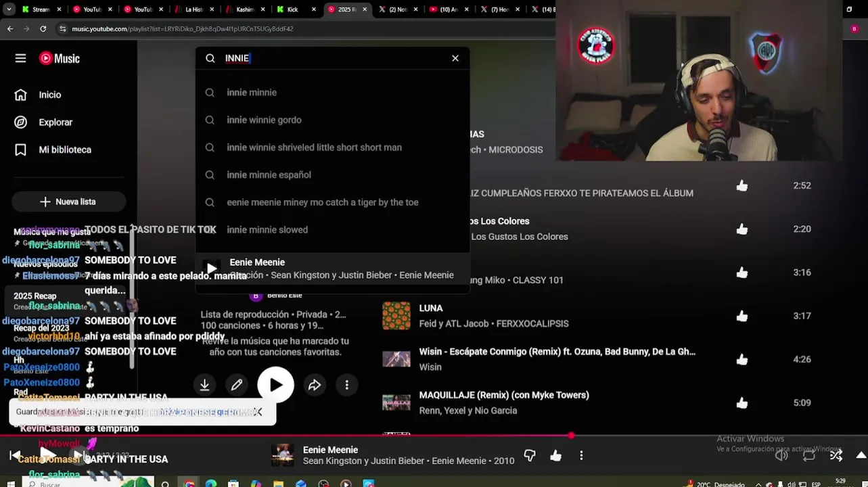Focus the music.youtube.com address bar
Screen dimensions: 868x487
coord(183,29)
